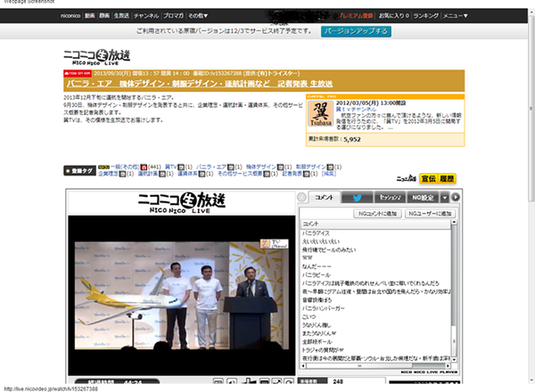Expand the メニュー▼ dropdown
This screenshot has width=535, height=392.
coord(455,16)
